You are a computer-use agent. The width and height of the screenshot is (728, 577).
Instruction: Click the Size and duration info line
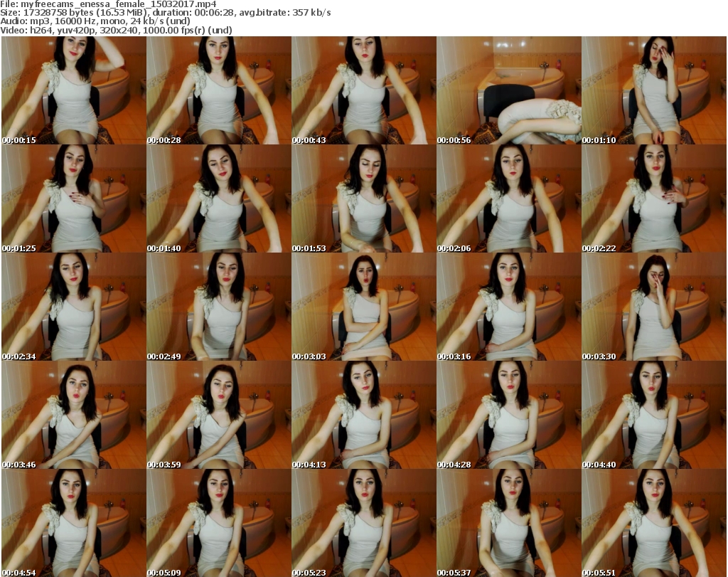pos(166,13)
